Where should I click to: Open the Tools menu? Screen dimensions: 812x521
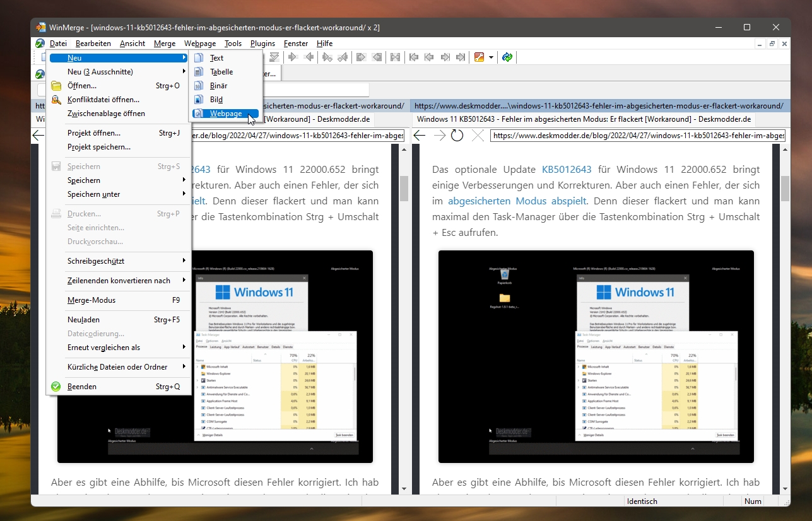point(233,44)
